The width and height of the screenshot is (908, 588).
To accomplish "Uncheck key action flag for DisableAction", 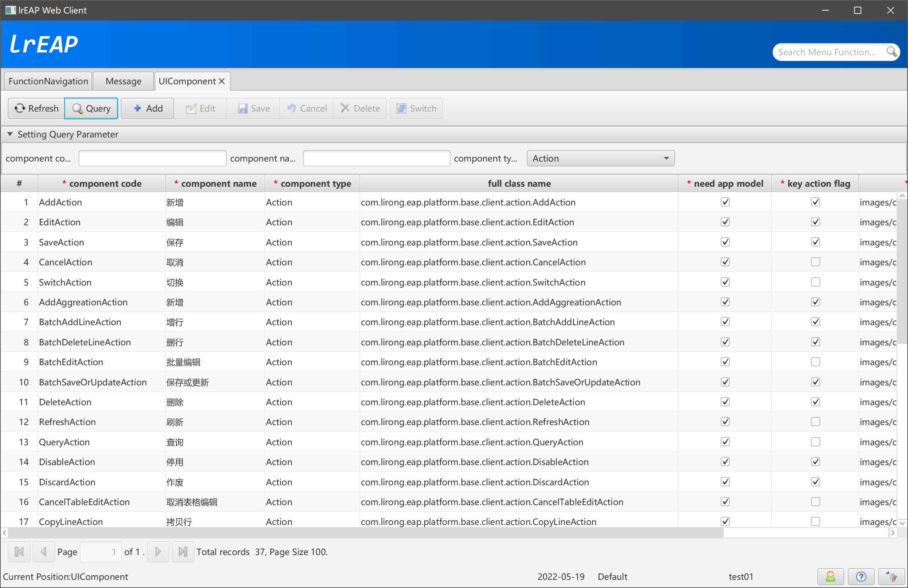I will coord(815,462).
